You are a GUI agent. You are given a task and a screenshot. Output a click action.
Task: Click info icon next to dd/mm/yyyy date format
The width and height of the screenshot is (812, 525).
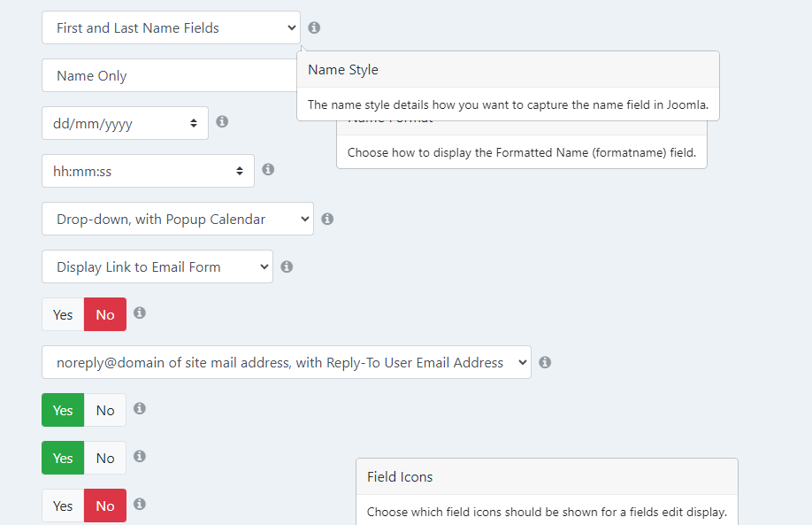point(222,121)
